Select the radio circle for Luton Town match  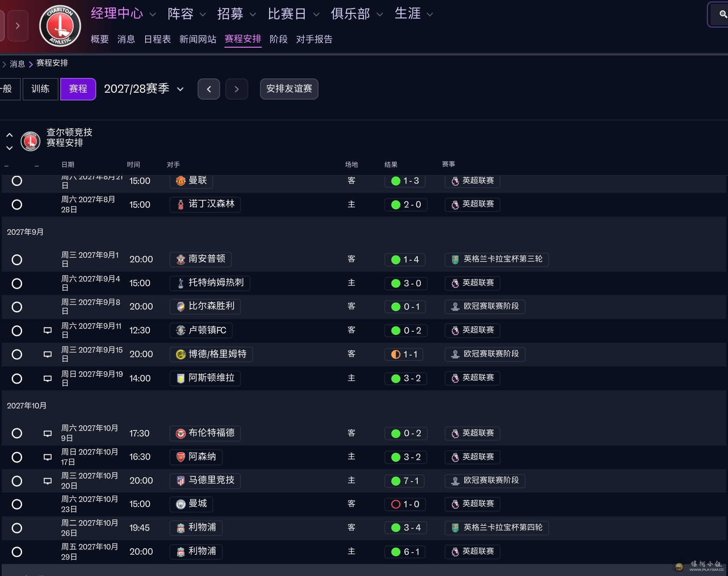(x=17, y=330)
